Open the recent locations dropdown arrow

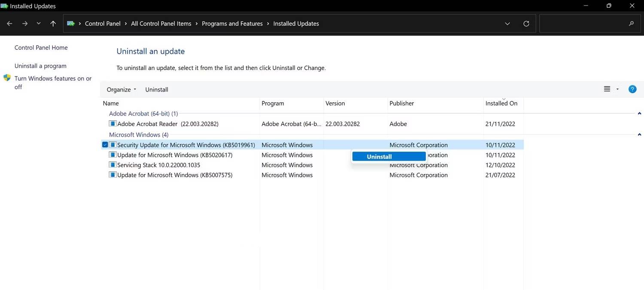(39, 24)
